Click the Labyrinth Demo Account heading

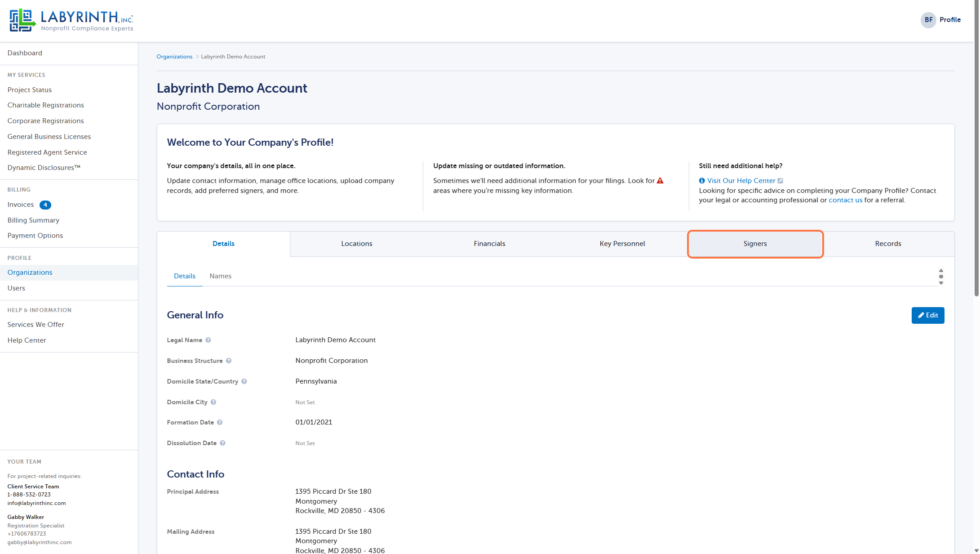(232, 88)
